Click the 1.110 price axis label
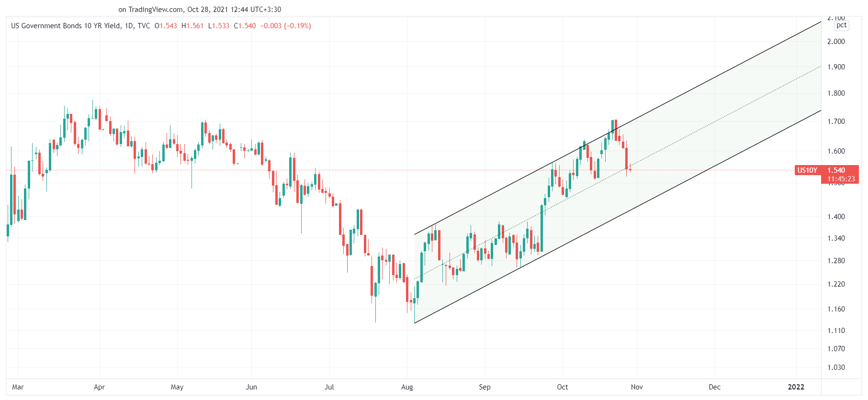The image size is (868, 400). pos(836,331)
